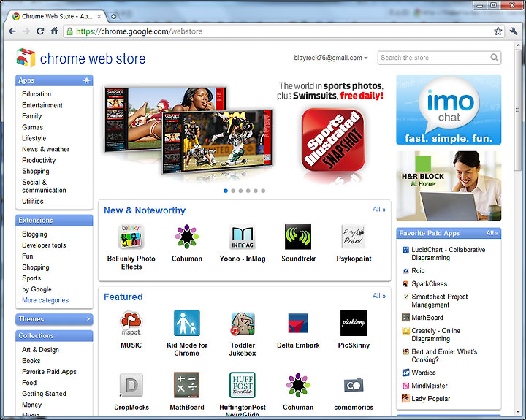The image size is (526, 420).
Task: Click the page vertical scrollbar thumb
Action: click(517, 111)
